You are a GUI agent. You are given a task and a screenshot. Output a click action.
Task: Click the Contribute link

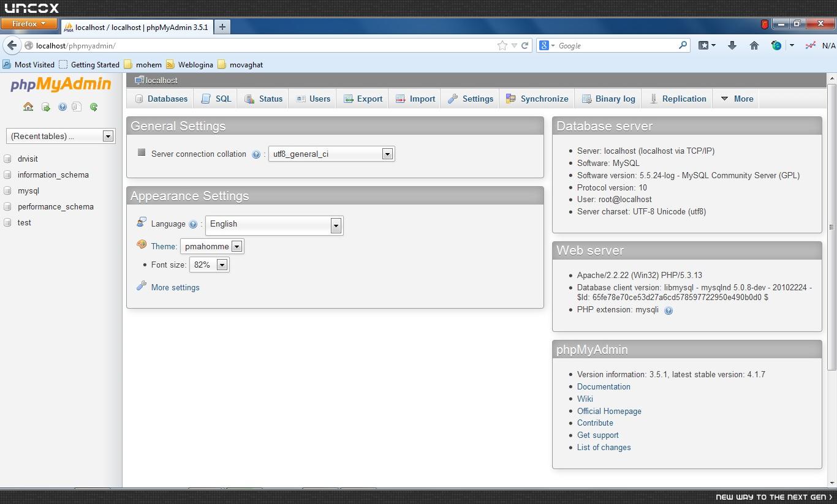[x=595, y=423]
